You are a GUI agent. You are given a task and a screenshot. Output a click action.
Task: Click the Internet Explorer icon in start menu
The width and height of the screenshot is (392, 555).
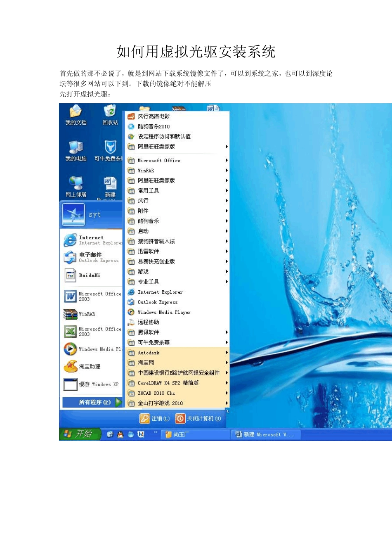click(70, 240)
